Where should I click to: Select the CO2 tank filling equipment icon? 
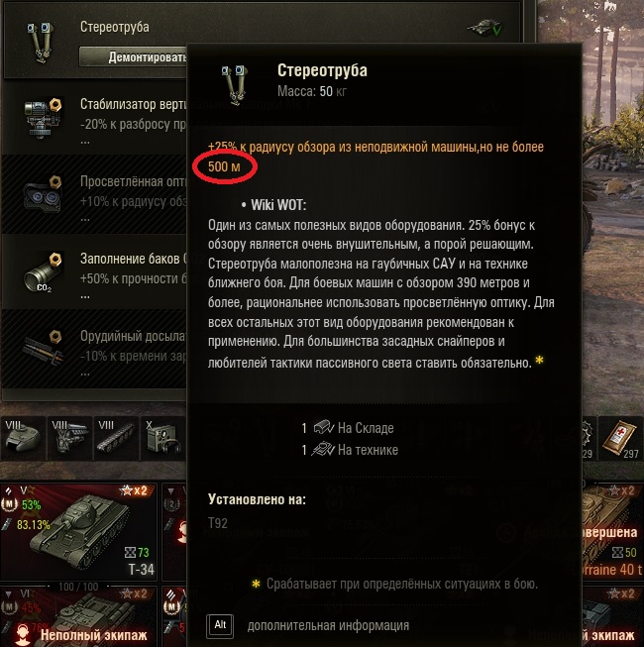pyautogui.click(x=43, y=272)
